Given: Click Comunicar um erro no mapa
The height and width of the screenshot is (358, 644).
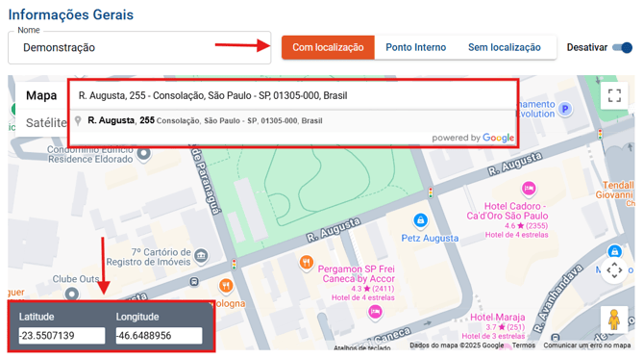Looking at the screenshot, I should (587, 345).
